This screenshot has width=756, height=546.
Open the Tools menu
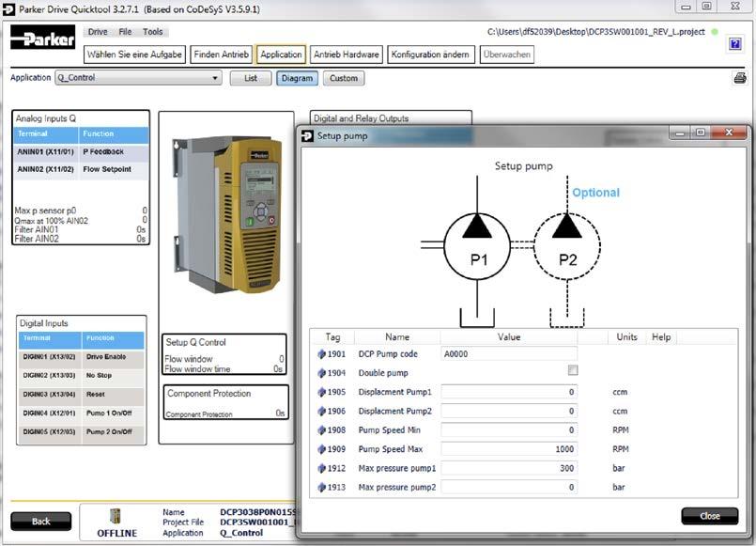coord(152,32)
